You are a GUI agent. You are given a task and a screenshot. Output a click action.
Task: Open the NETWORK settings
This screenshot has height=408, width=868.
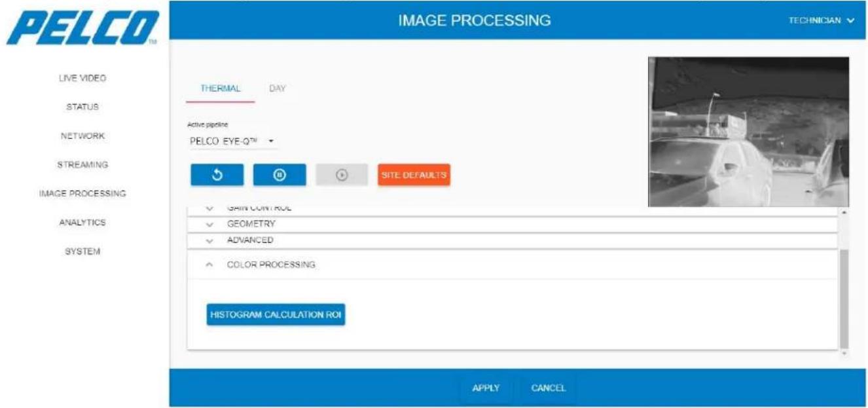click(82, 136)
